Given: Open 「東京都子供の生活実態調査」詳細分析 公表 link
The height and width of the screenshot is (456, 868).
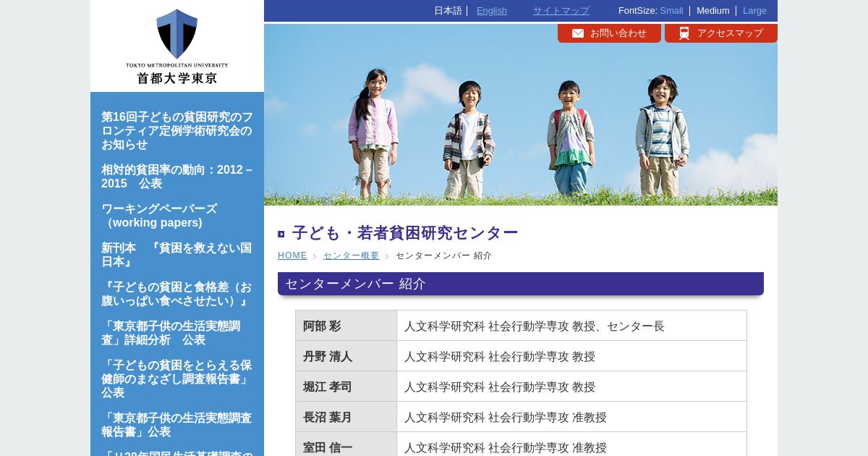Looking at the screenshot, I should [x=171, y=333].
